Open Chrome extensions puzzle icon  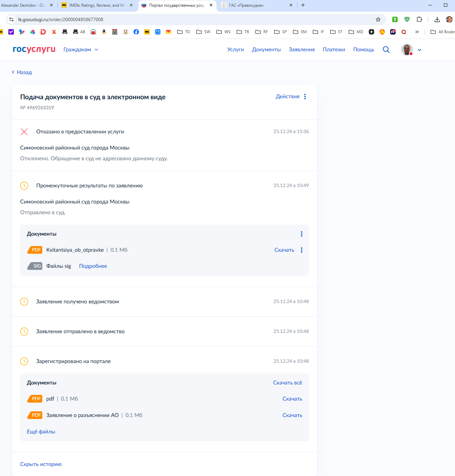(419, 19)
